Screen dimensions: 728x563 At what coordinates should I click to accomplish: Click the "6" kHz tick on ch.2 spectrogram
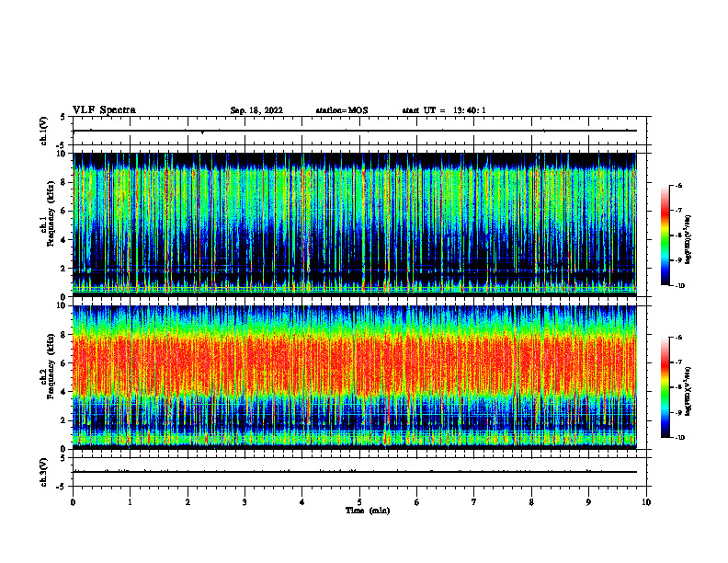pos(64,363)
